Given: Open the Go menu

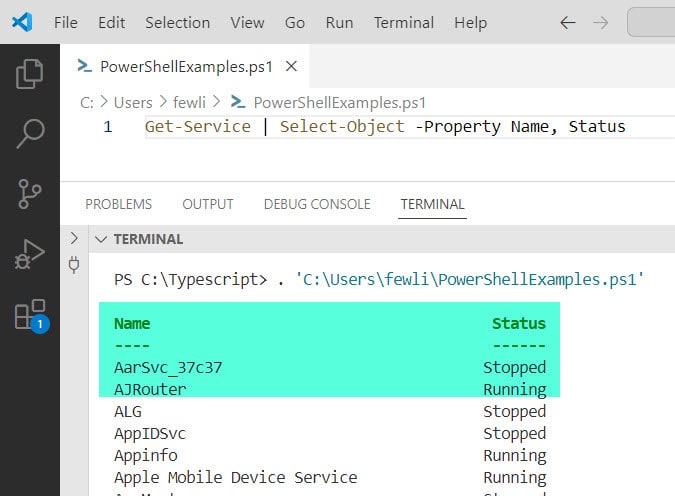Looking at the screenshot, I should pos(294,22).
